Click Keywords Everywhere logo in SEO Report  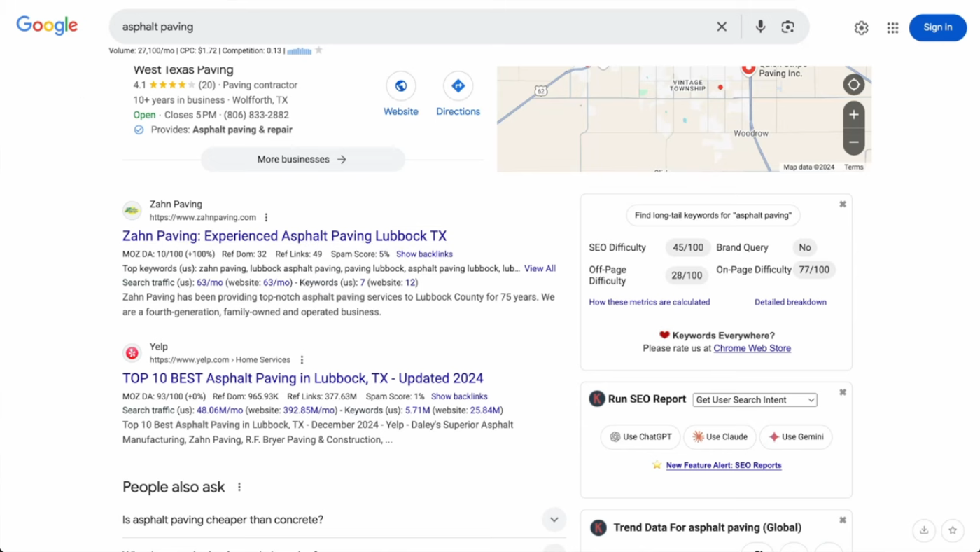click(x=597, y=399)
